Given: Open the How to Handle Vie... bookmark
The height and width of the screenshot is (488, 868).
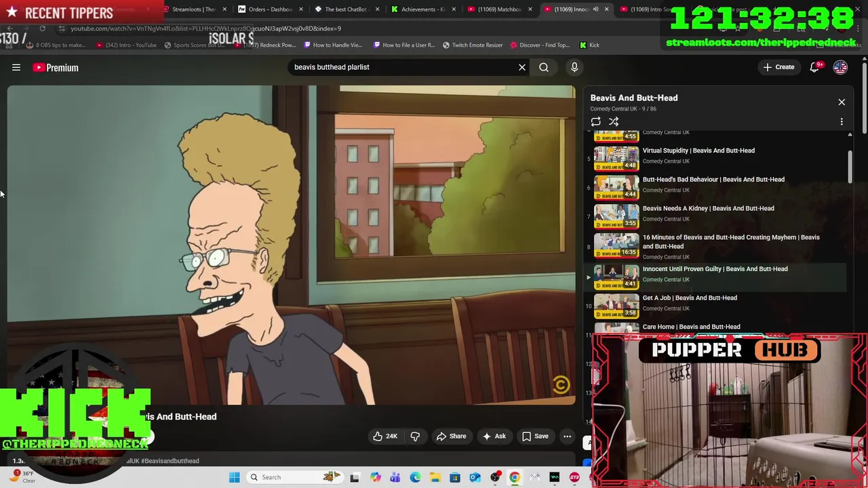Looking at the screenshot, I should point(333,45).
